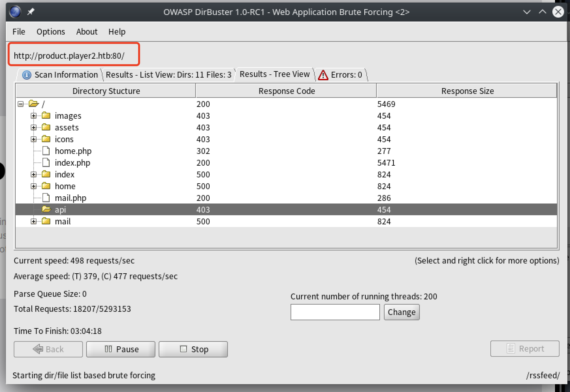570x392 pixels.
Task: Open the File menu
Action: [19, 32]
